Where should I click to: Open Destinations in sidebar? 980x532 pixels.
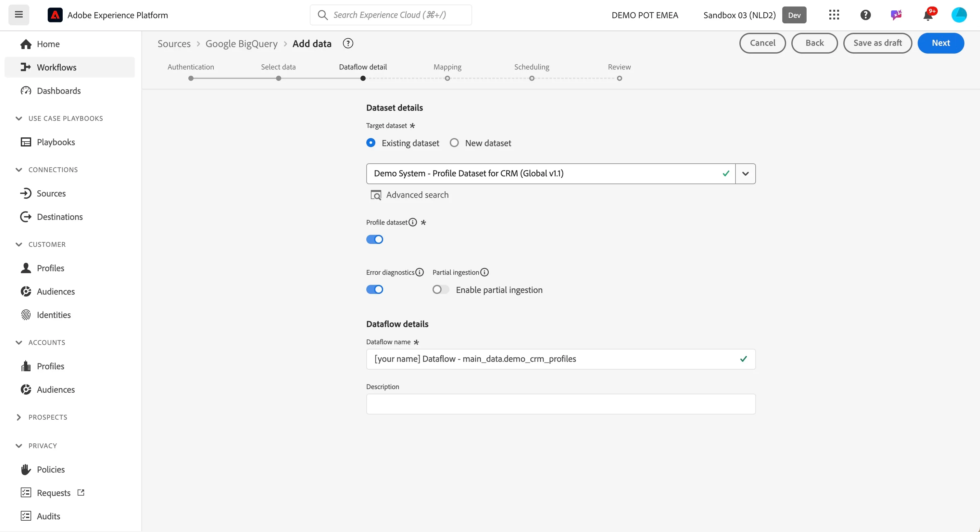click(69, 217)
